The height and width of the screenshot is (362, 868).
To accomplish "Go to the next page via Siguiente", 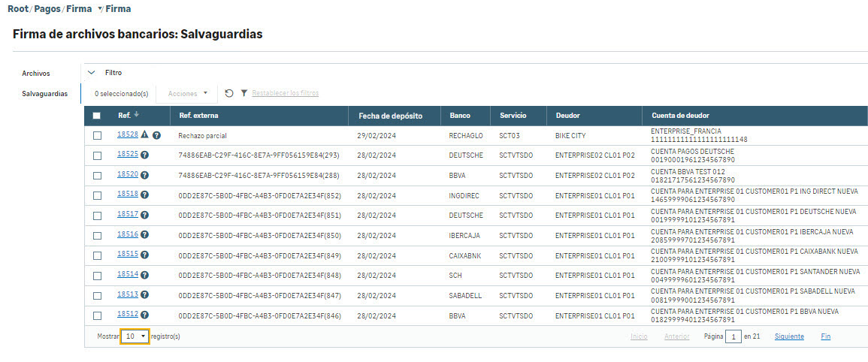I will (789, 336).
